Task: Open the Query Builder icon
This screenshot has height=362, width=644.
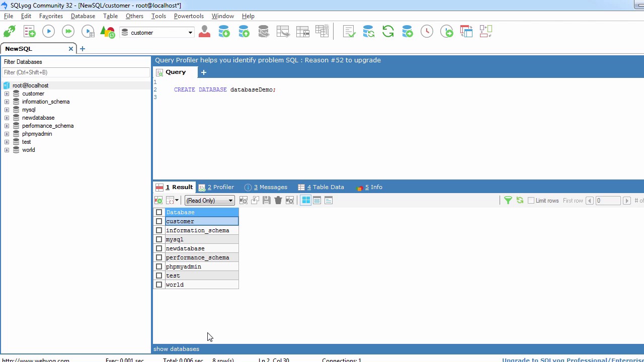Action: pyautogui.click(x=486, y=32)
